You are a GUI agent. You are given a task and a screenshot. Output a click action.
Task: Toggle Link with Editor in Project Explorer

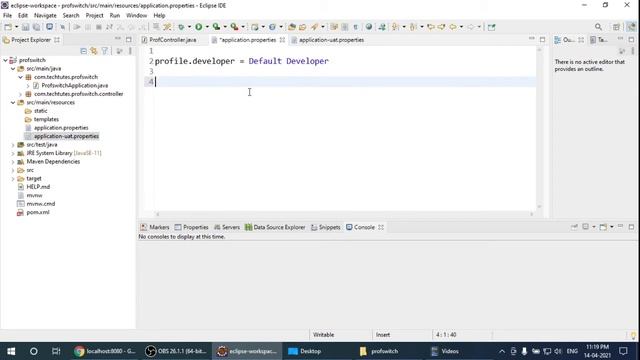coord(94,51)
